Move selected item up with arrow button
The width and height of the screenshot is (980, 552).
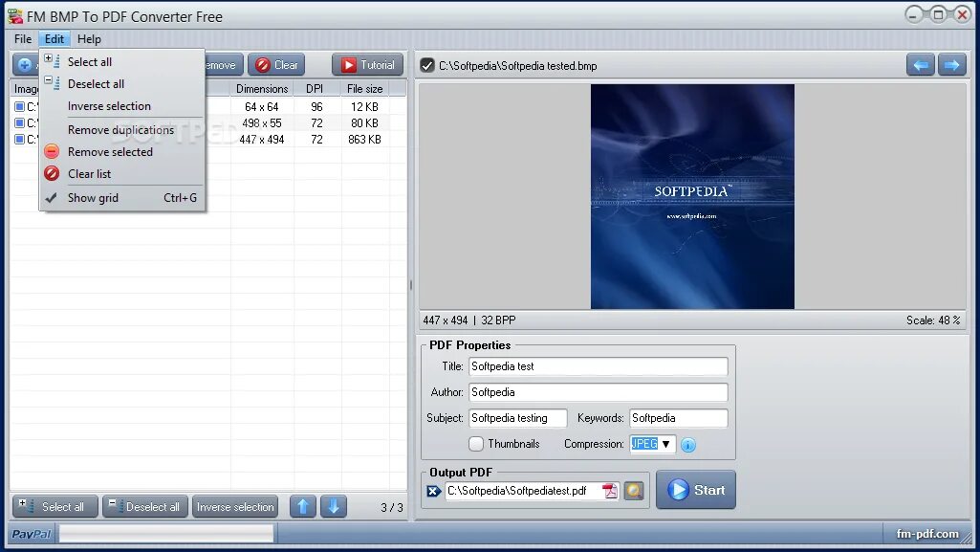(303, 506)
